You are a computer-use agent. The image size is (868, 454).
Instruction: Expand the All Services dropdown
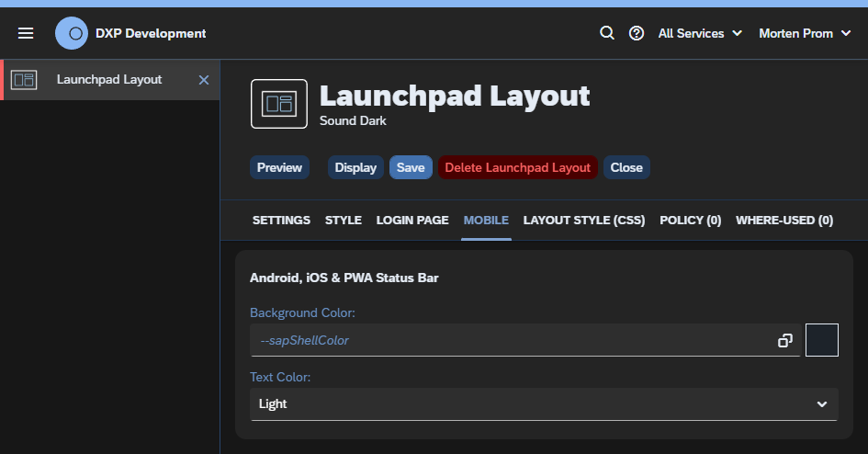pos(700,33)
